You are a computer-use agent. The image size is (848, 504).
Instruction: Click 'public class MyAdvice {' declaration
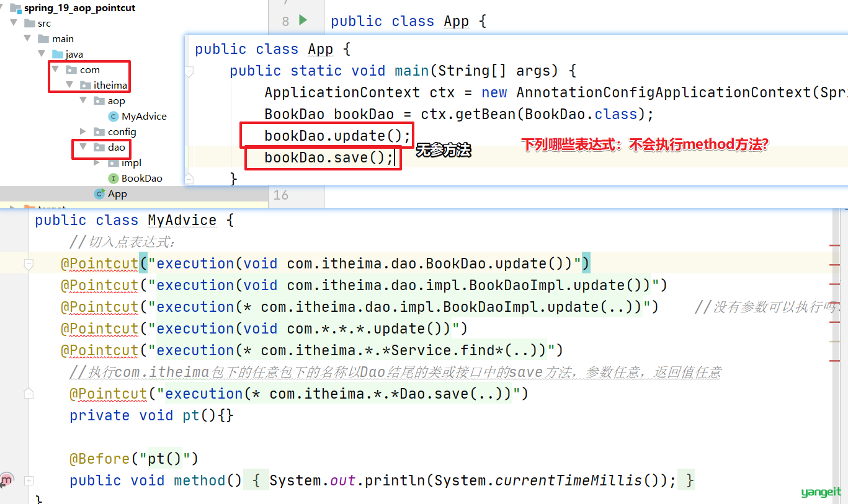point(134,220)
